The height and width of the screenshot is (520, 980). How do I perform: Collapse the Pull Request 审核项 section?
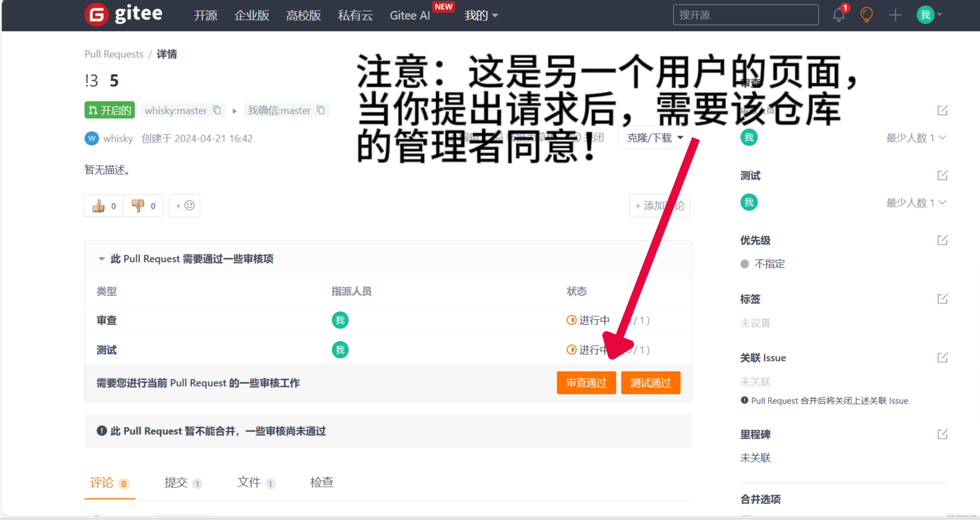point(101,259)
